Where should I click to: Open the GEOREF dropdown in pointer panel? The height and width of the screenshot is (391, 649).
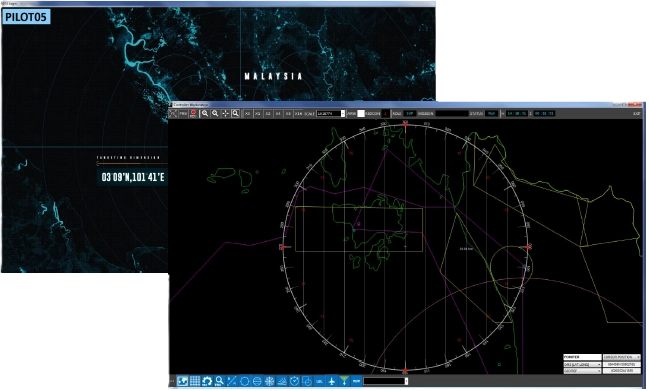coord(582,371)
